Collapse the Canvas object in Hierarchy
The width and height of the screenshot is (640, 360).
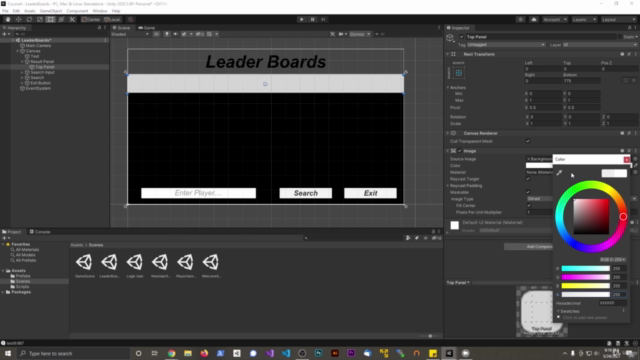pos(18,51)
